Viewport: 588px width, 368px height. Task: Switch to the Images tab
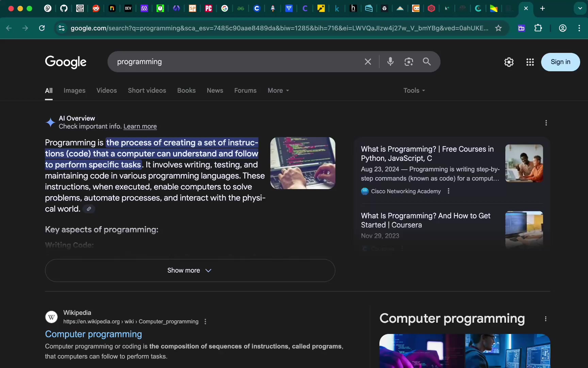pos(75,90)
